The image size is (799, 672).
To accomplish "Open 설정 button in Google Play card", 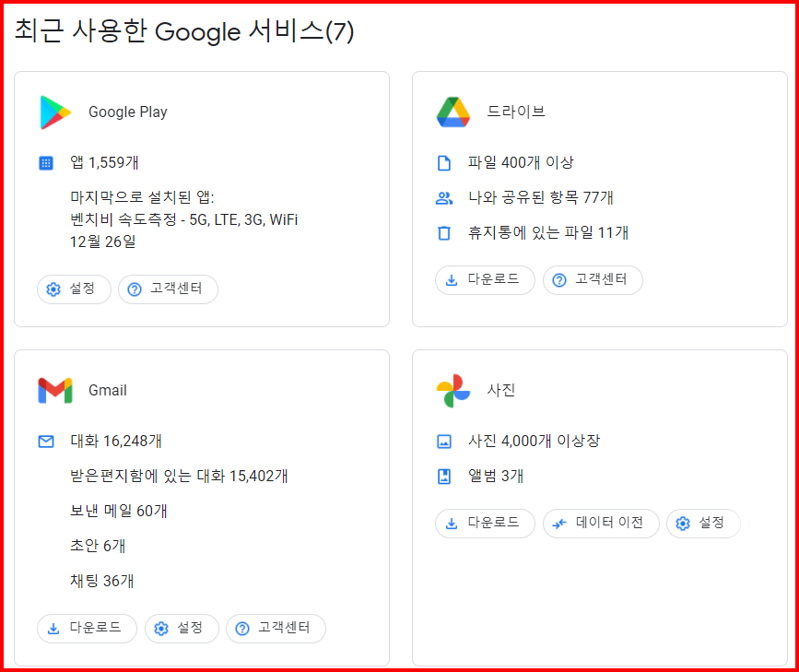I will click(74, 289).
